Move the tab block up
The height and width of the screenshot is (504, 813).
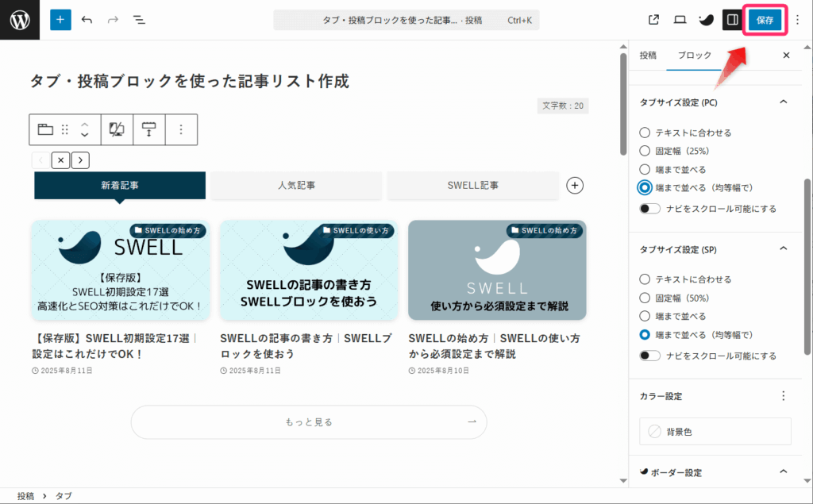tap(84, 125)
